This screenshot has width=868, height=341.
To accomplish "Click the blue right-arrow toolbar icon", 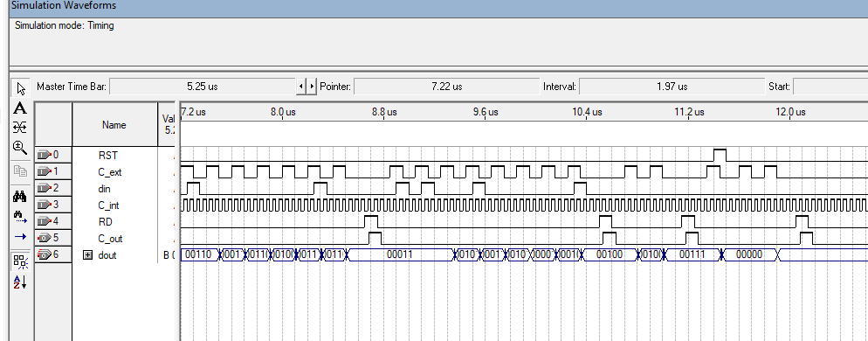I will pyautogui.click(x=20, y=237).
